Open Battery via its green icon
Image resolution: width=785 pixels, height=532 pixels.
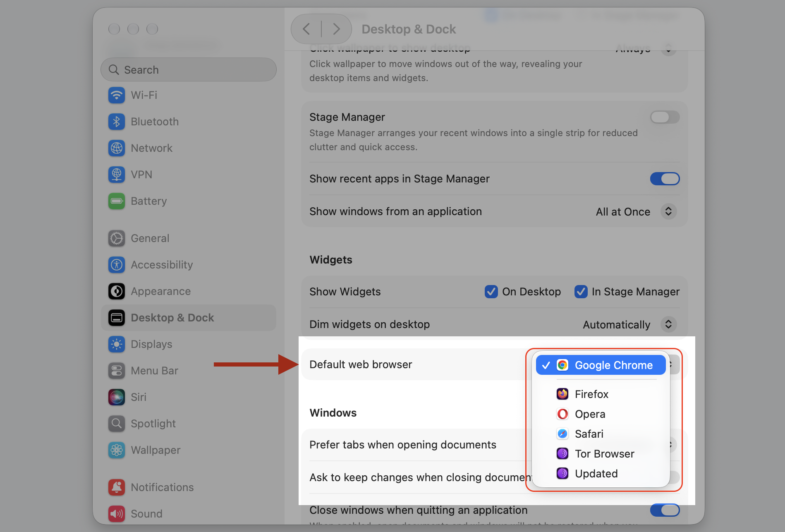click(x=117, y=201)
